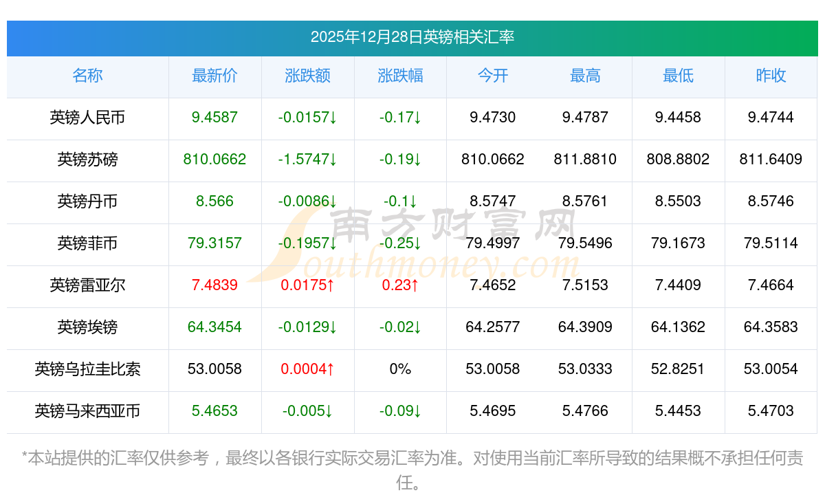Click change amount -0.1957↓

(x=307, y=243)
